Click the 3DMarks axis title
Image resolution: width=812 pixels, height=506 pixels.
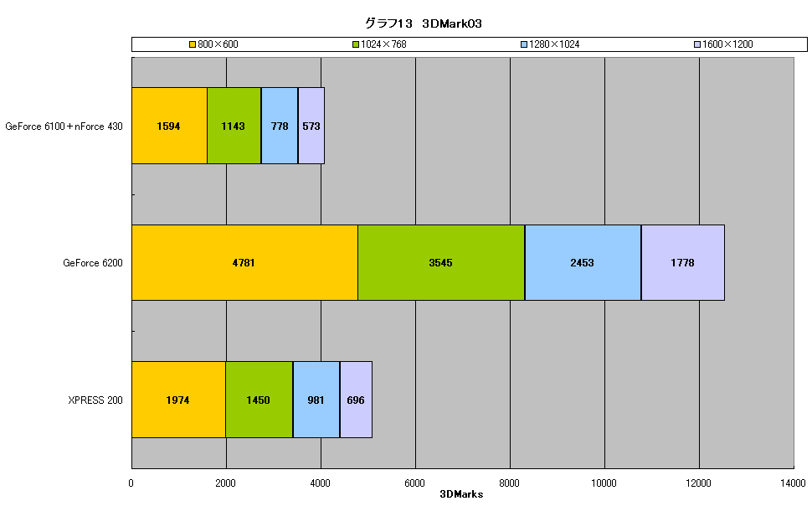point(461,494)
